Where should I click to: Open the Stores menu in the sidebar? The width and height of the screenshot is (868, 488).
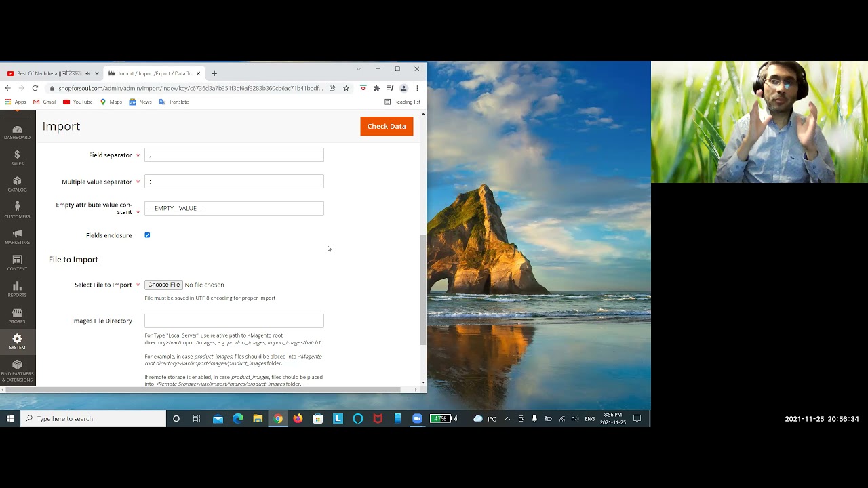17,316
